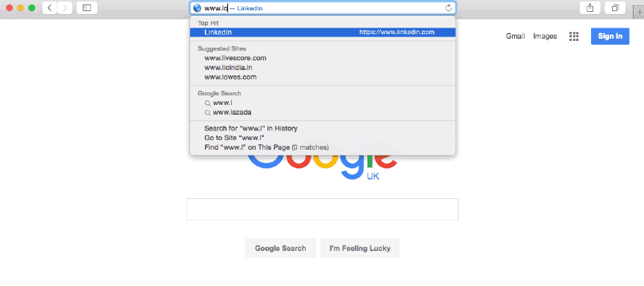
Task: Reload the page with circular arrow icon
Action: [449, 7]
